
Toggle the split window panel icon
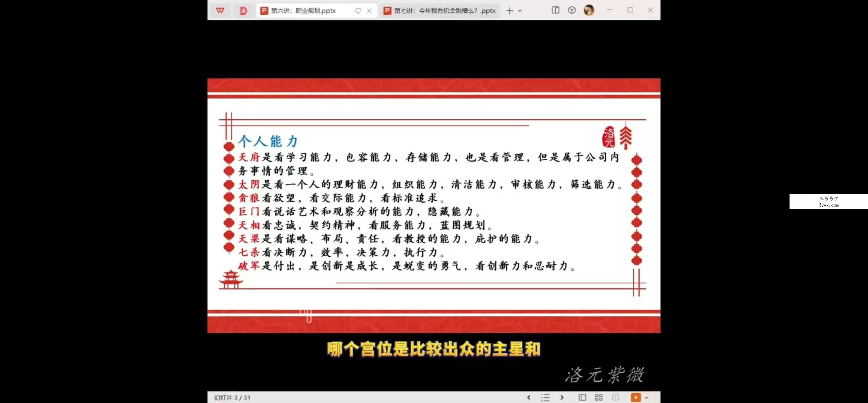[556, 10]
